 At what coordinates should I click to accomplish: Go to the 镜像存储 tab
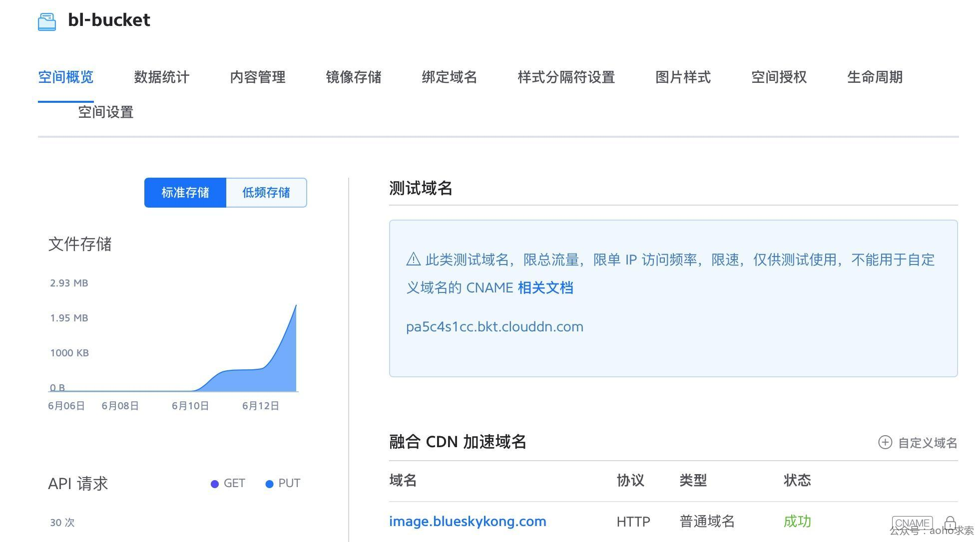click(353, 77)
